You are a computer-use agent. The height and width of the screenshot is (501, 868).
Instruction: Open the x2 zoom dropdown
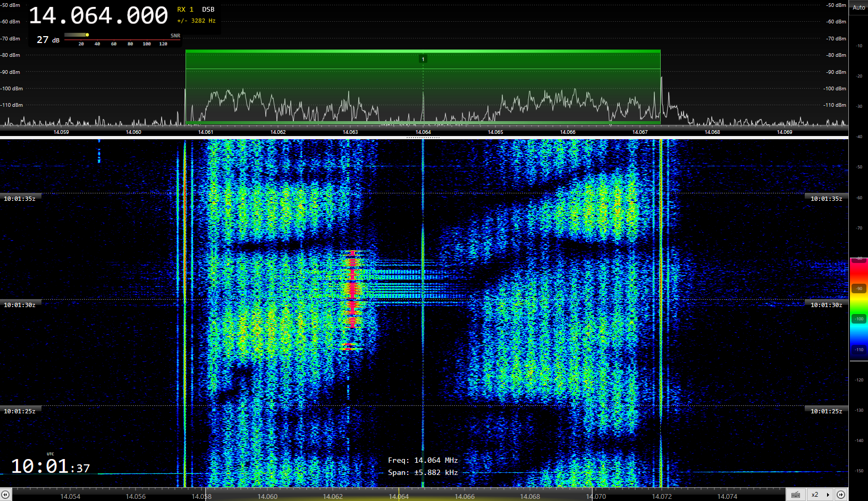[820, 495]
